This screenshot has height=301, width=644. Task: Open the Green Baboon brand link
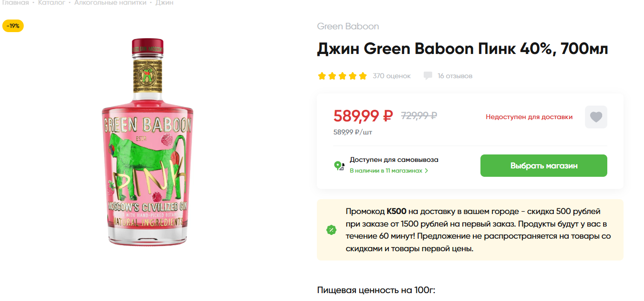point(348,27)
